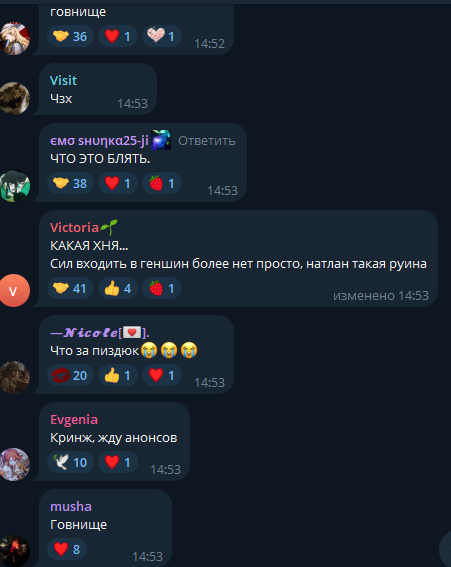Viewport: 451px width, 567px height.
Task: Click scroll-to-bottom button at the lower right edge
Action: pos(446,549)
